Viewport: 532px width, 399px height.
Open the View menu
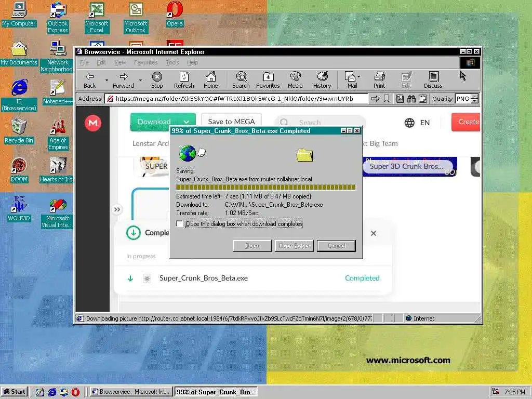[x=120, y=62]
